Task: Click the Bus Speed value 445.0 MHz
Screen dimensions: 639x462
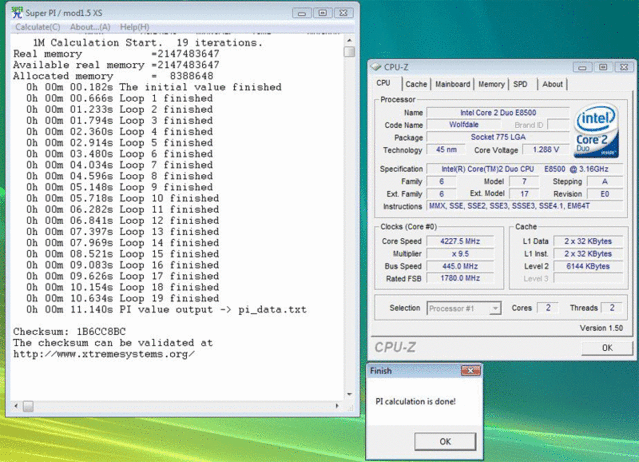Action: [460, 266]
